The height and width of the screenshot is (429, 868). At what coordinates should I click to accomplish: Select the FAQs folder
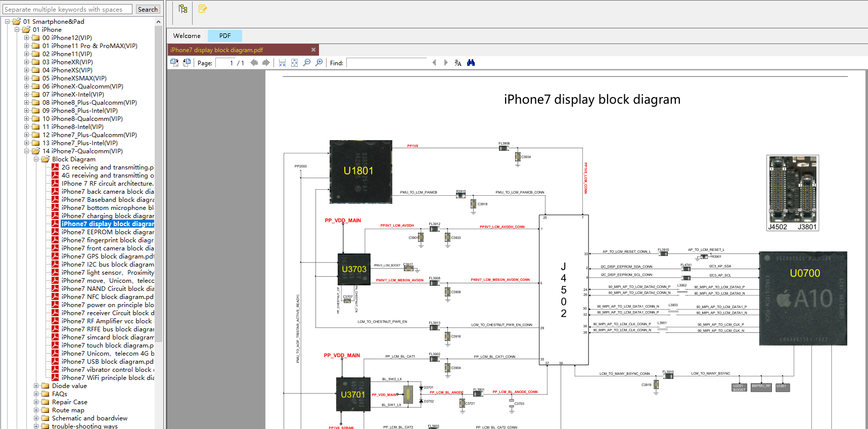click(x=60, y=394)
